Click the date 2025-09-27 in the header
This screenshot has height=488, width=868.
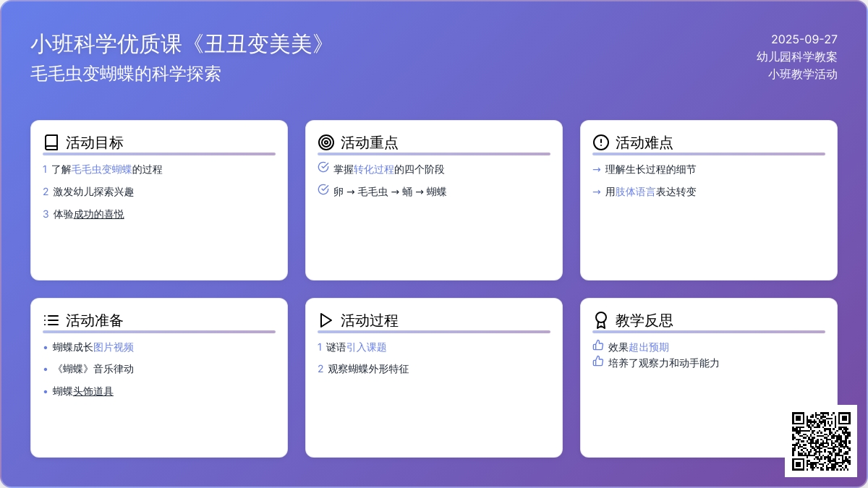coord(804,40)
